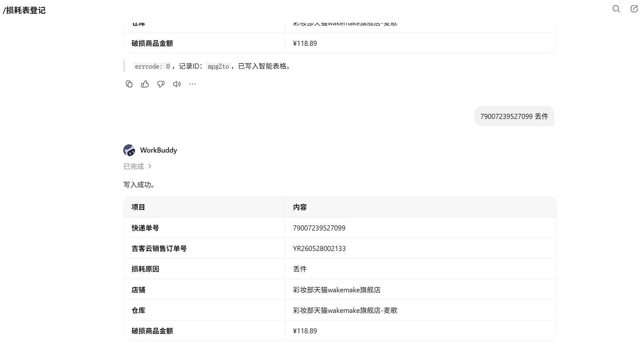This screenshot has height=344, width=644.
Task: Click the 项目 column header
Action: coord(138,207)
